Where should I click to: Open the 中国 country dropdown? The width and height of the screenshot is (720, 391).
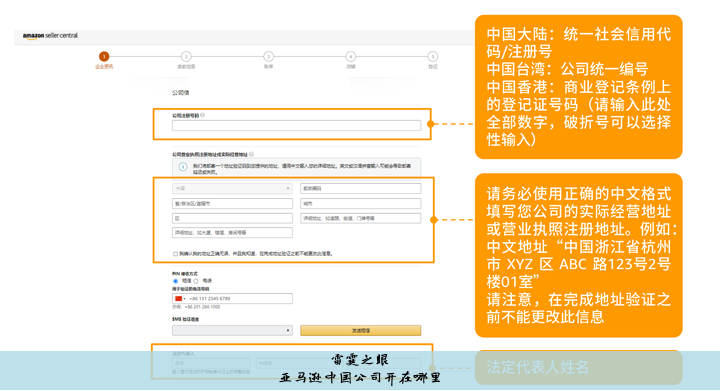pos(232,188)
